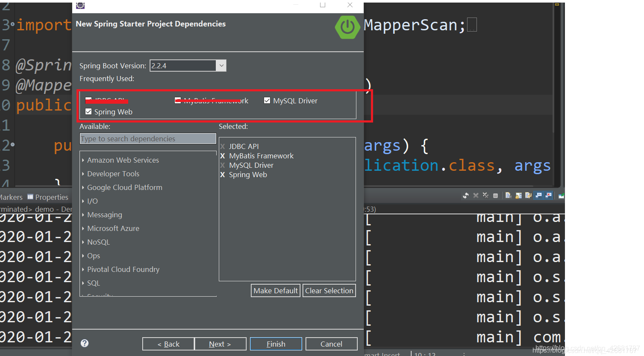Click the Make Default button
The image size is (644, 356).
(x=276, y=291)
